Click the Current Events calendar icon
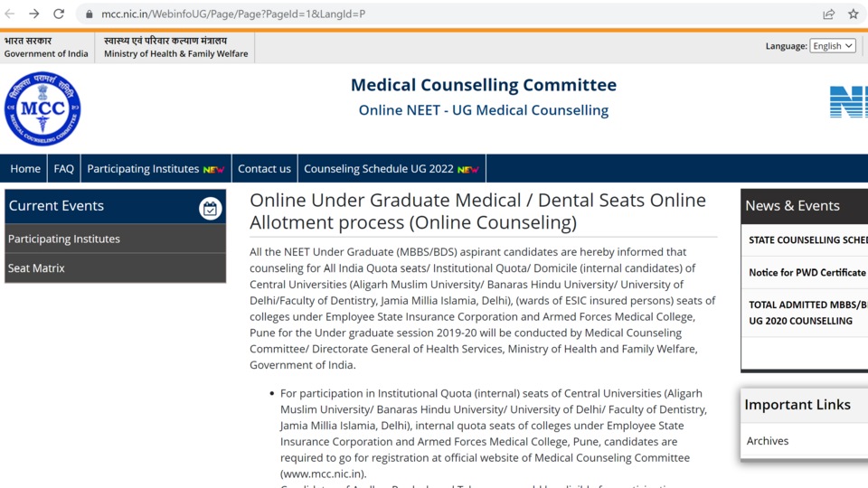The width and height of the screenshot is (868, 488). click(210, 209)
